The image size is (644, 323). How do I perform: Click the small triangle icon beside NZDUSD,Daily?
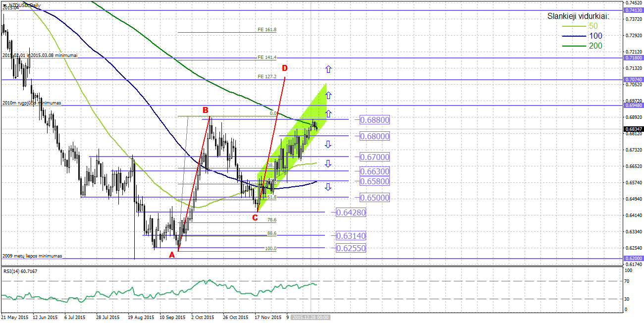pyautogui.click(x=5, y=5)
